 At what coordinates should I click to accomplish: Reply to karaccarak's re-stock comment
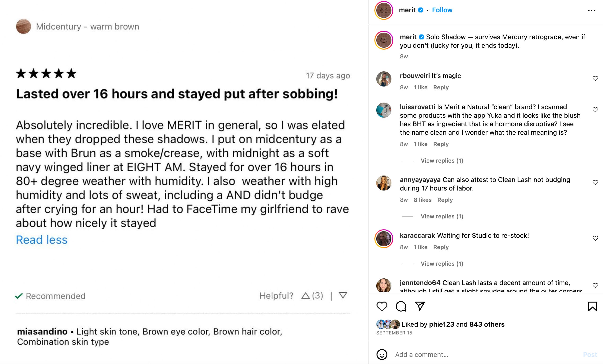tap(441, 247)
